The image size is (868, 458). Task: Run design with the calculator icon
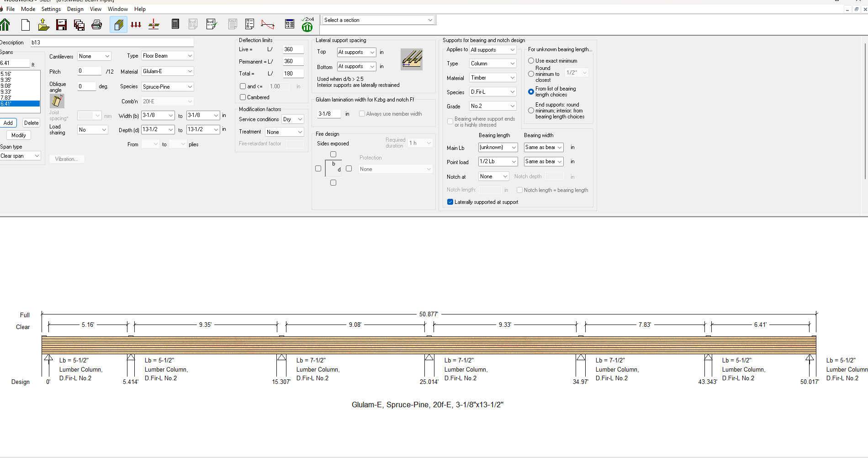pos(175,24)
